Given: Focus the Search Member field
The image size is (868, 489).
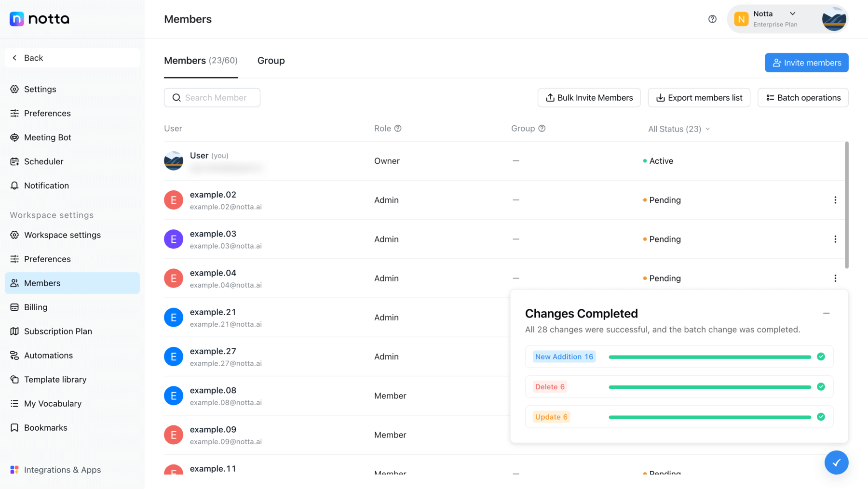Looking at the screenshot, I should [212, 97].
